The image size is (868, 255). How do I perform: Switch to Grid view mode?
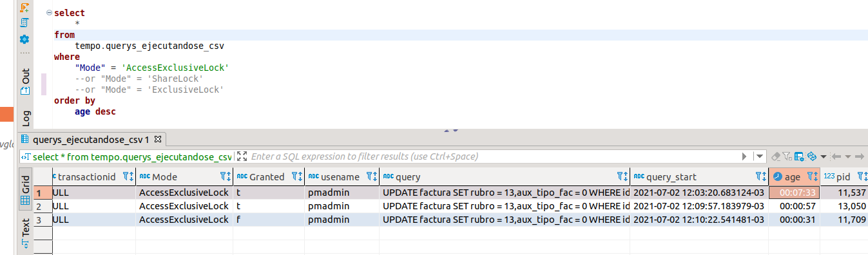[25, 189]
